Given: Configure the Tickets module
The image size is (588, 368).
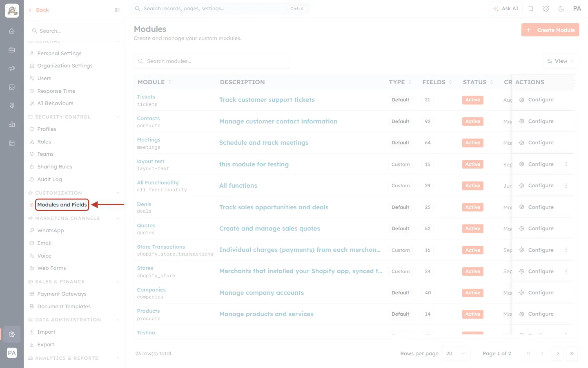Looking at the screenshot, I should 537,100.
